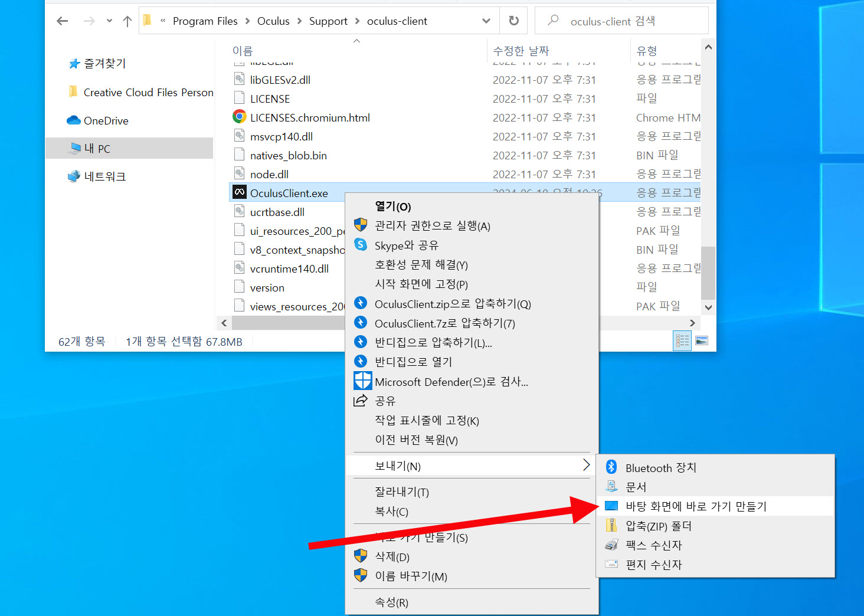Compress to OculusClient.zip with Bandizip
The image size is (864, 616).
coord(472,304)
